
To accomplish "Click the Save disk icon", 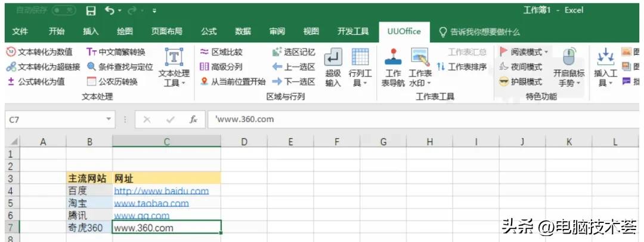I will click(91, 11).
